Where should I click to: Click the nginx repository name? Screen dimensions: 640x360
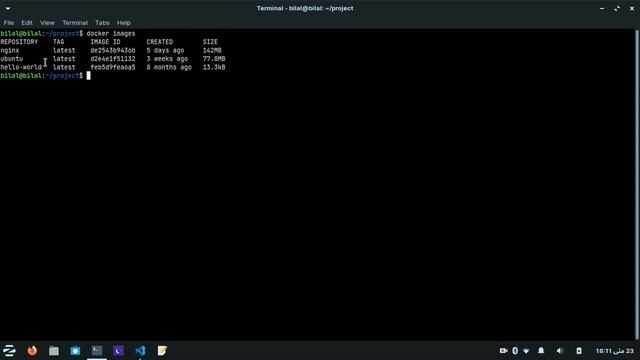point(10,51)
